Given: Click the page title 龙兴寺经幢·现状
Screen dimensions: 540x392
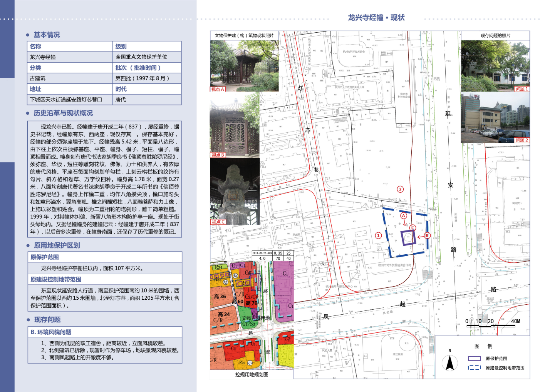Looking at the screenshot, I should click(x=376, y=17).
